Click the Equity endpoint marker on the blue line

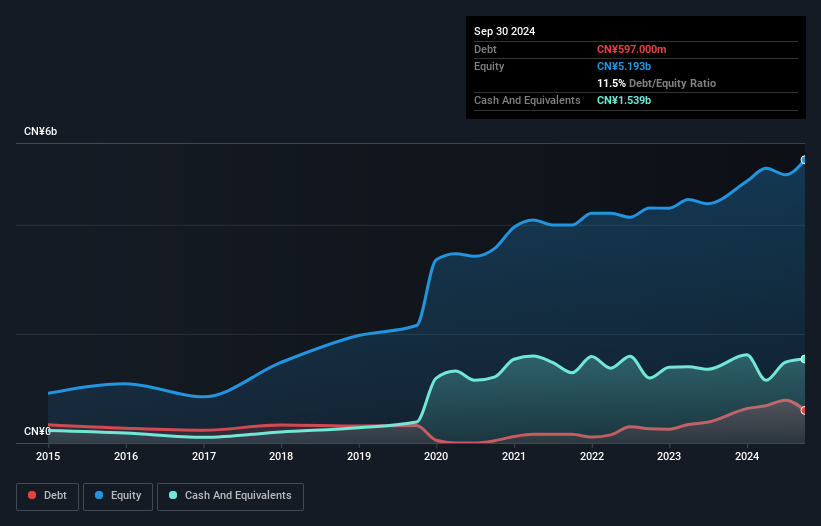click(804, 160)
